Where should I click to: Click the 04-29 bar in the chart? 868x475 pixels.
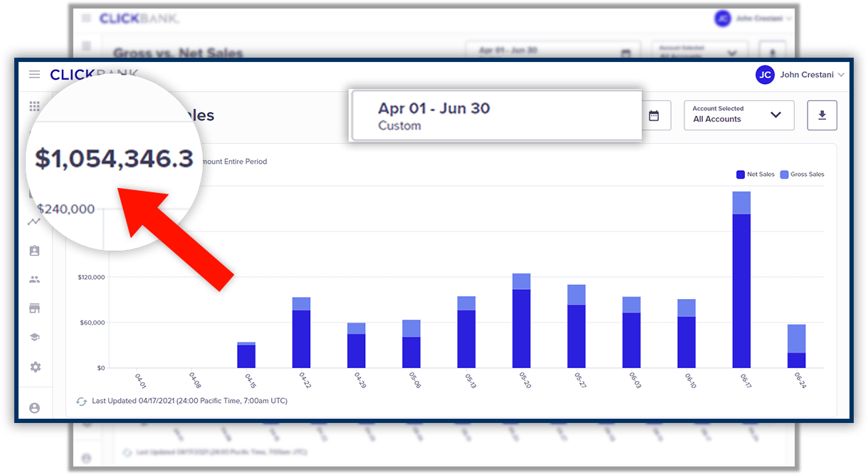356,345
